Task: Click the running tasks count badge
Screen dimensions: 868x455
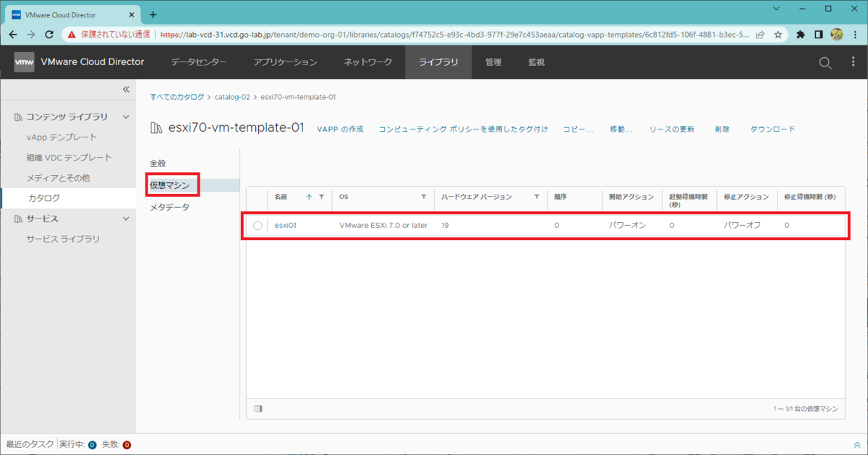Action: tap(92, 445)
